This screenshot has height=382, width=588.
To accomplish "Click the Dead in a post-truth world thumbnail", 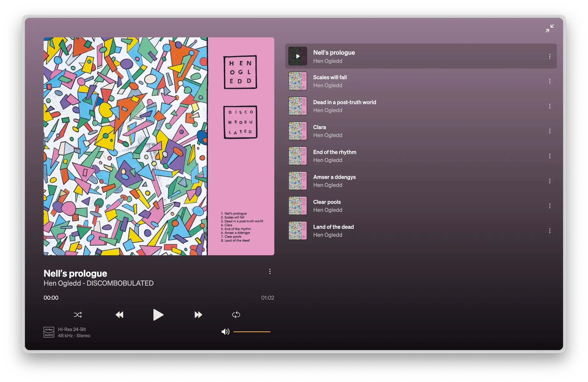I will 298,106.
